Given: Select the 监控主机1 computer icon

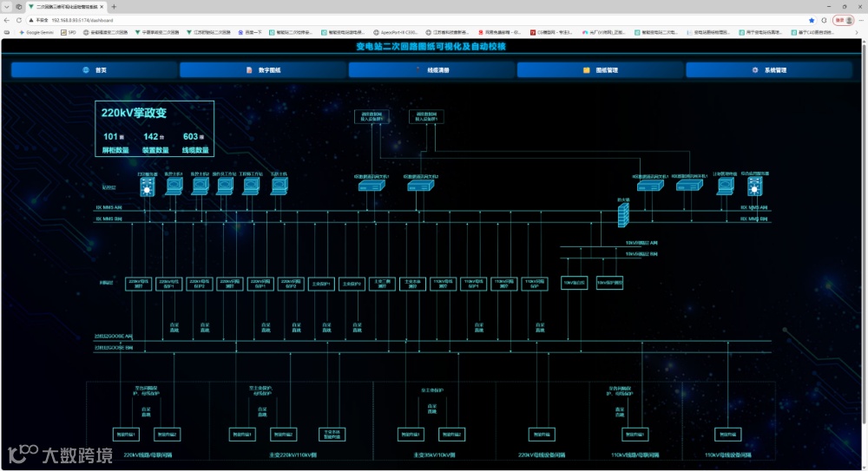Looking at the screenshot, I should (x=174, y=186).
